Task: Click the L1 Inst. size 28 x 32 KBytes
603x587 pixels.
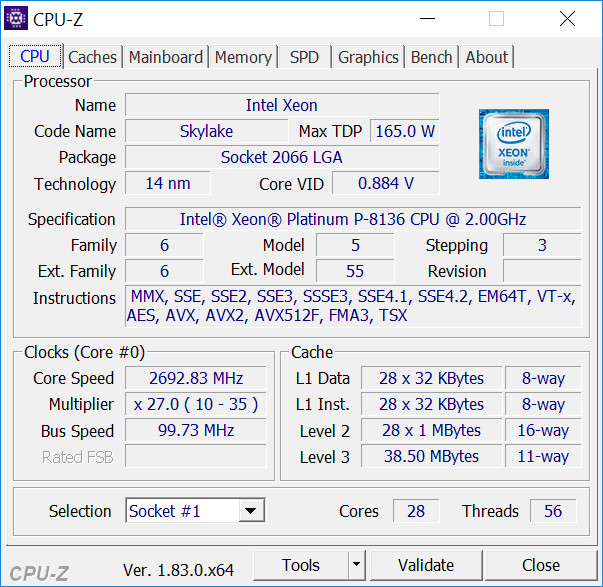Action: coord(431,404)
